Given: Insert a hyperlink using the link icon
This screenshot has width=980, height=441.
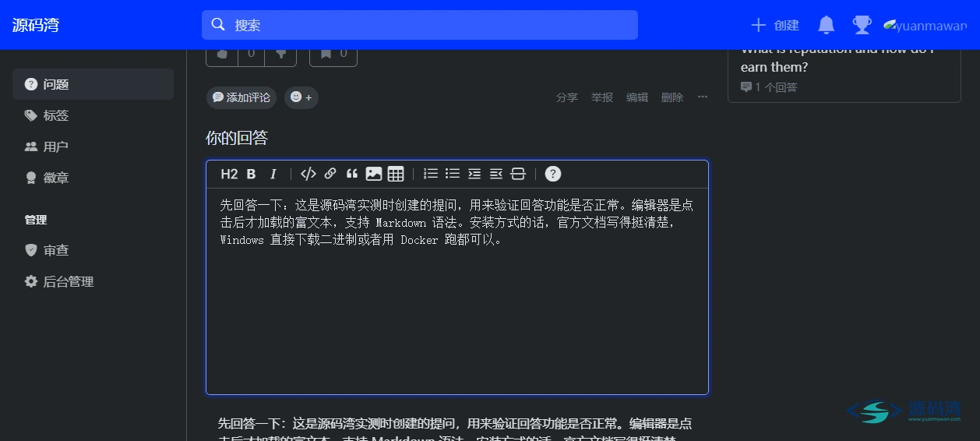Looking at the screenshot, I should (x=330, y=174).
